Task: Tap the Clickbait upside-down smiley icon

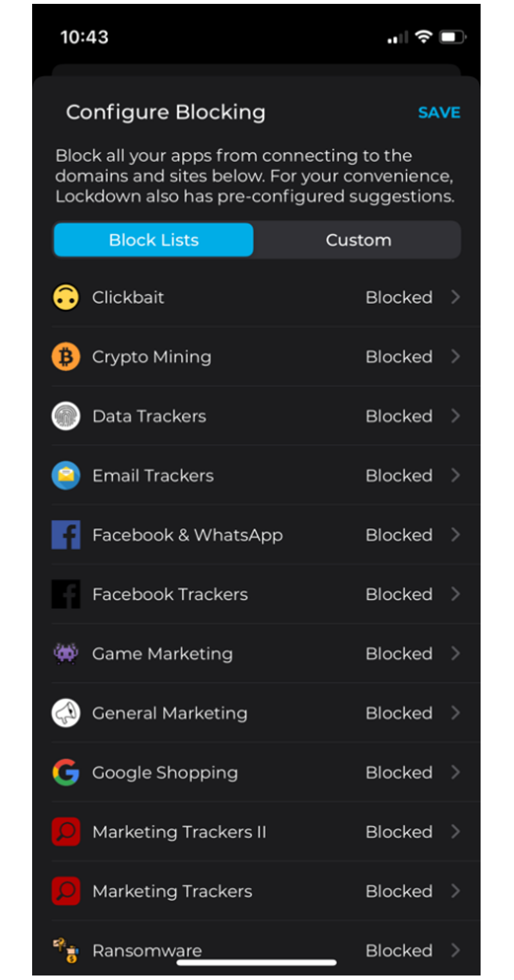Action: 66,297
